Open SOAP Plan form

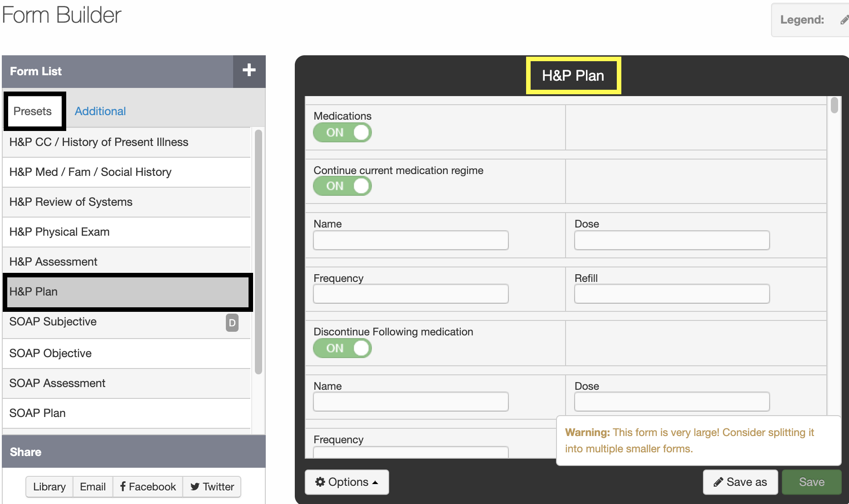pos(127,413)
